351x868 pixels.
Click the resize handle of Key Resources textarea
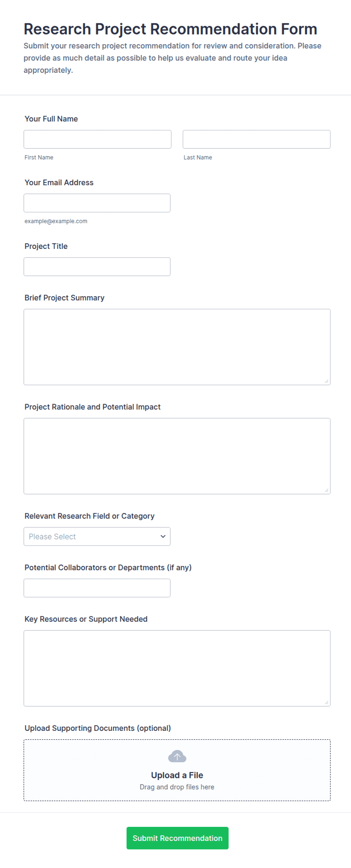326,703
